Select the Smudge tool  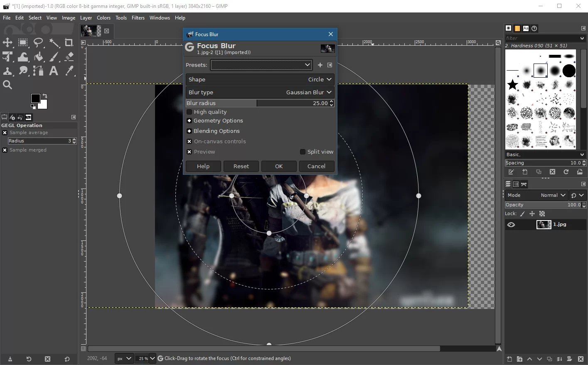(x=23, y=71)
